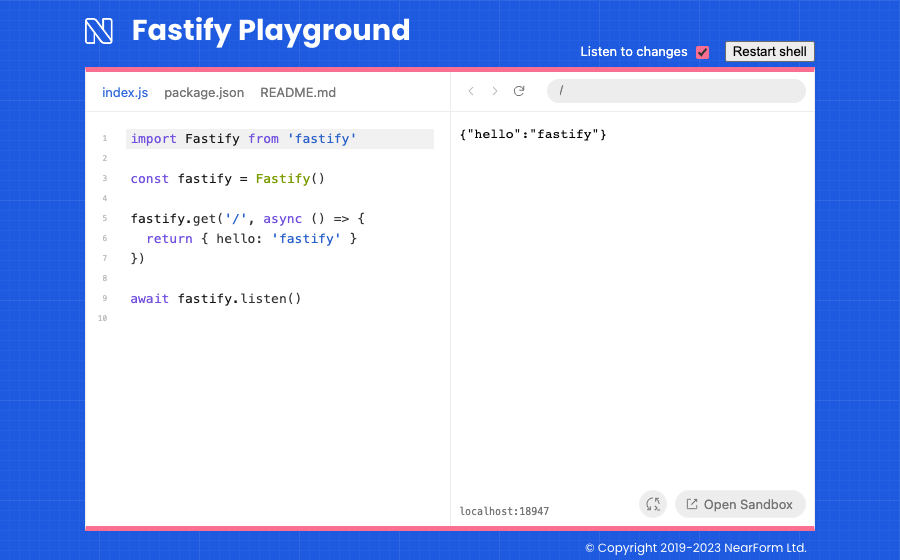Open the README.md tab
Viewport: 900px width, 560px height.
point(298,92)
